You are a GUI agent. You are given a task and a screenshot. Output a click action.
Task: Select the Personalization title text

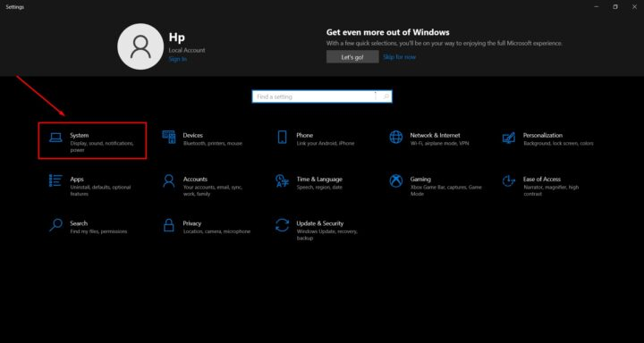pyautogui.click(x=543, y=135)
